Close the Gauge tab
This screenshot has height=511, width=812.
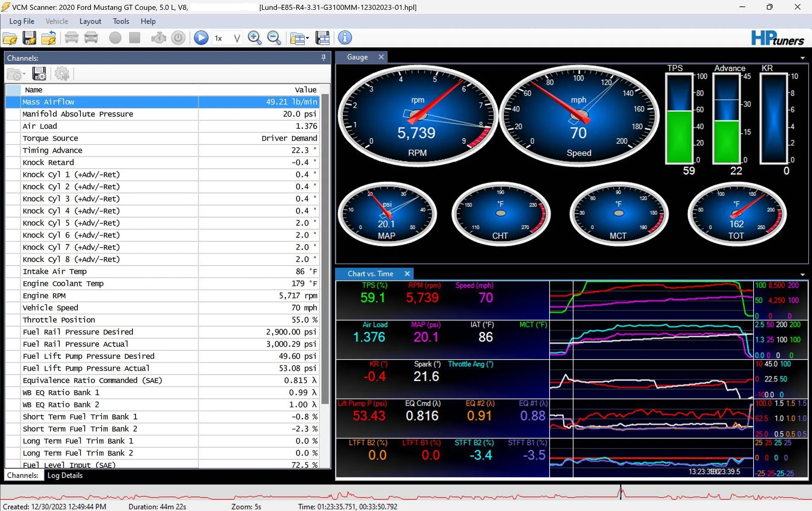click(x=381, y=57)
